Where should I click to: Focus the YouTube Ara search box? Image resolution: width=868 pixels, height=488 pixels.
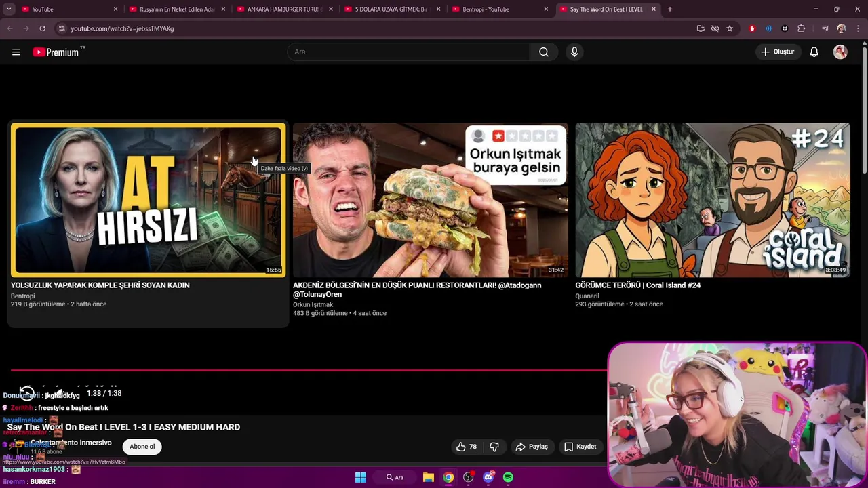point(409,52)
